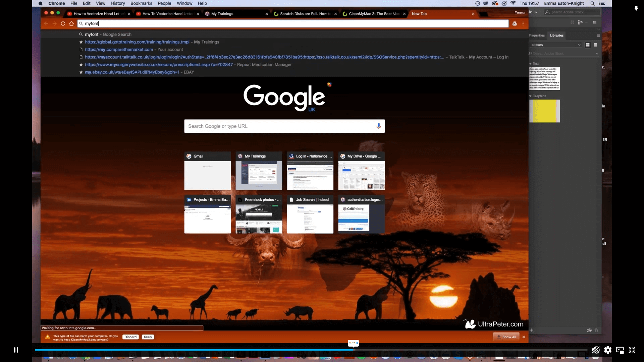Click the reload page icon in Chrome toolbar

[63, 23]
